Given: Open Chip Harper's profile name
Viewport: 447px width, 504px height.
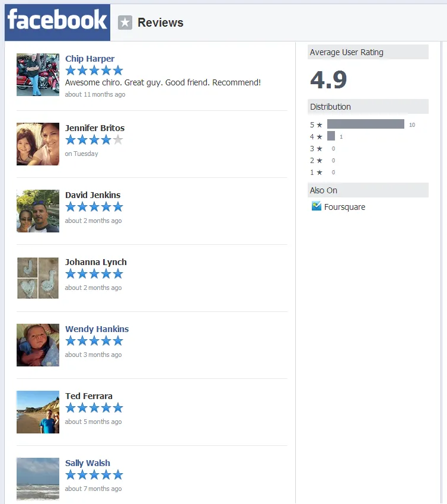Looking at the screenshot, I should click(90, 59).
